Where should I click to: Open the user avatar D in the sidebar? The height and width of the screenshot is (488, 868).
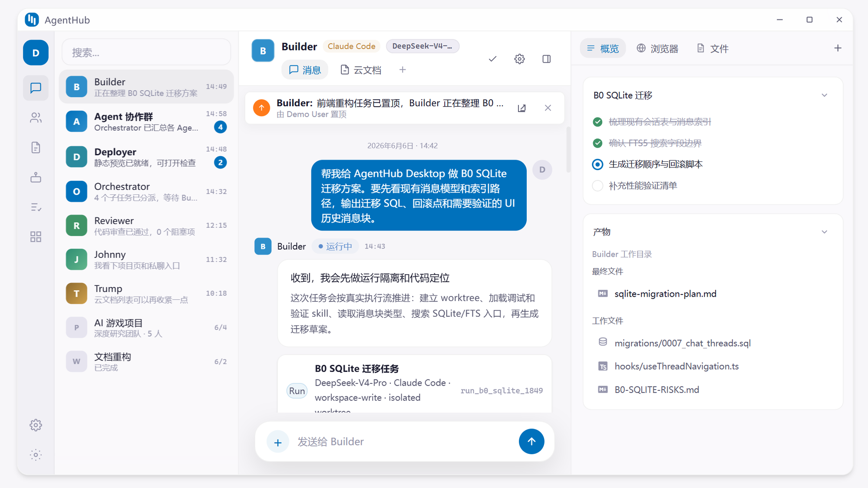click(36, 52)
